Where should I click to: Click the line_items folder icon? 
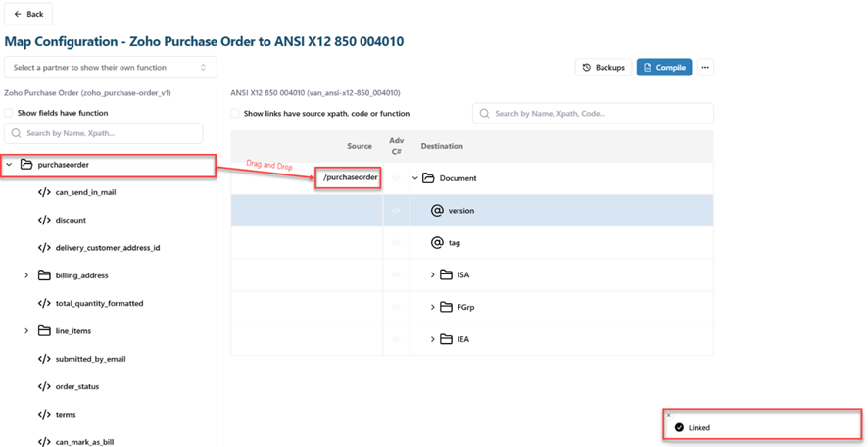tap(44, 331)
